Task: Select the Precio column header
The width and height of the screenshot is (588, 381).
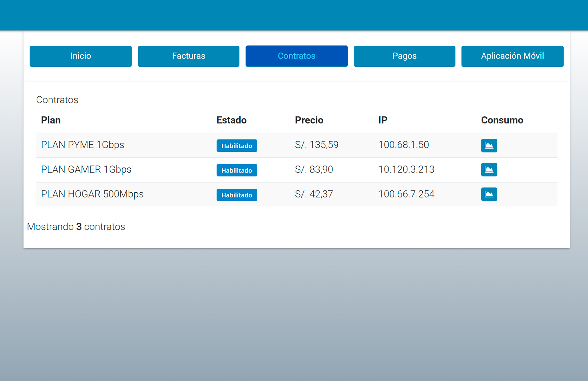Action: [x=309, y=120]
